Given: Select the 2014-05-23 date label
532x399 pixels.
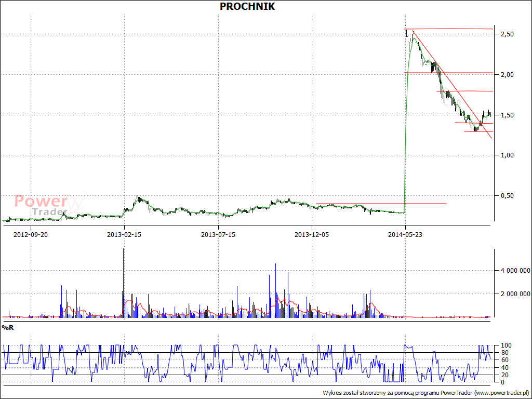Looking at the screenshot, I should pyautogui.click(x=405, y=234).
